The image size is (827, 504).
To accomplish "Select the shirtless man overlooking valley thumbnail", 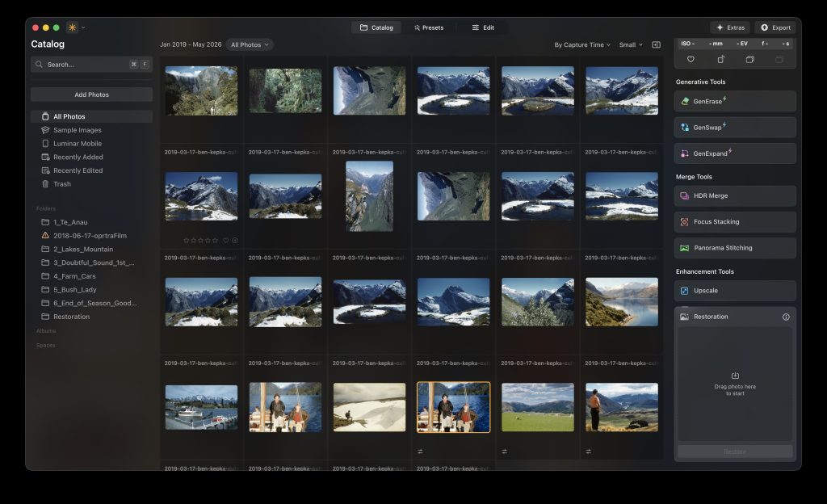I will click(622, 408).
